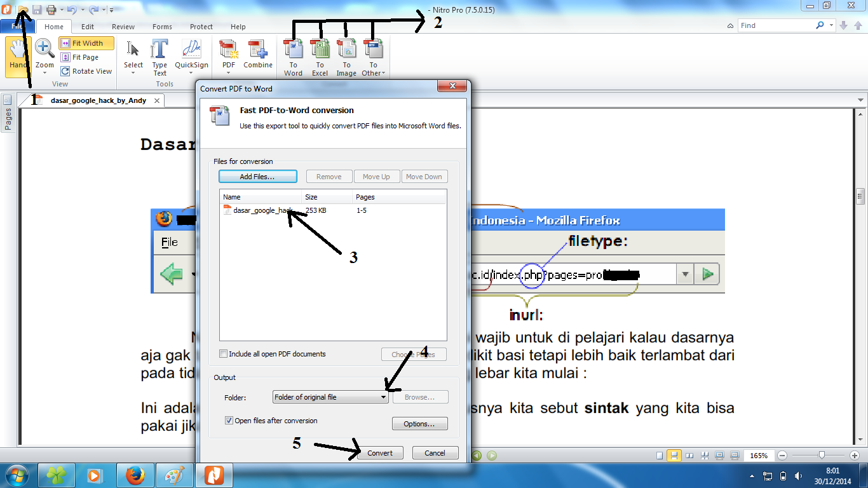Click the Options... button
The image size is (868, 488).
pyautogui.click(x=419, y=424)
